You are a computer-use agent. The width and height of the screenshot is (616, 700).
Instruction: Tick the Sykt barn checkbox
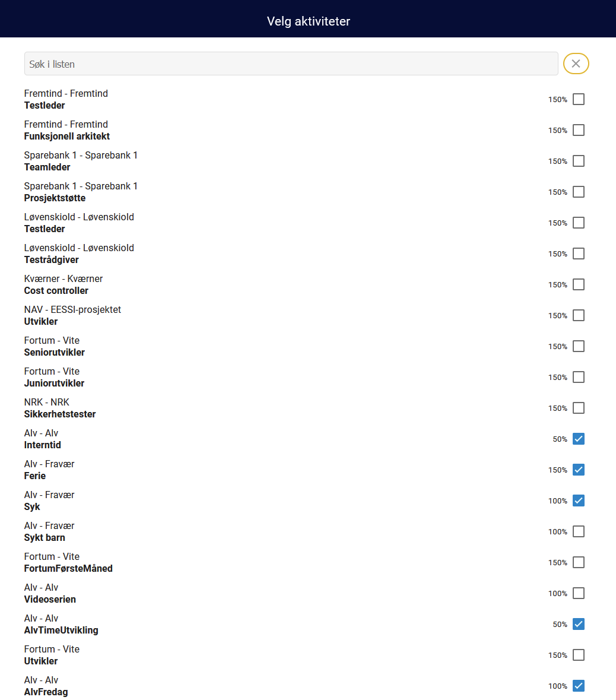[579, 531]
